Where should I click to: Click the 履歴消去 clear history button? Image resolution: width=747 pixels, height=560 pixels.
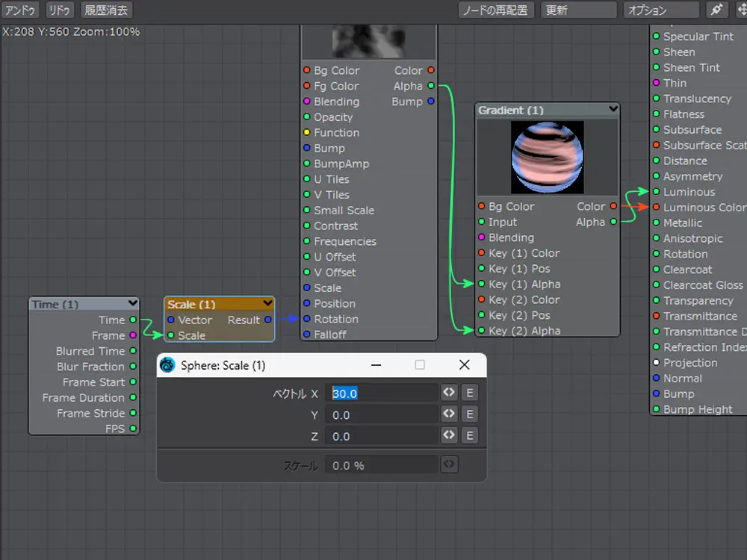106,10
